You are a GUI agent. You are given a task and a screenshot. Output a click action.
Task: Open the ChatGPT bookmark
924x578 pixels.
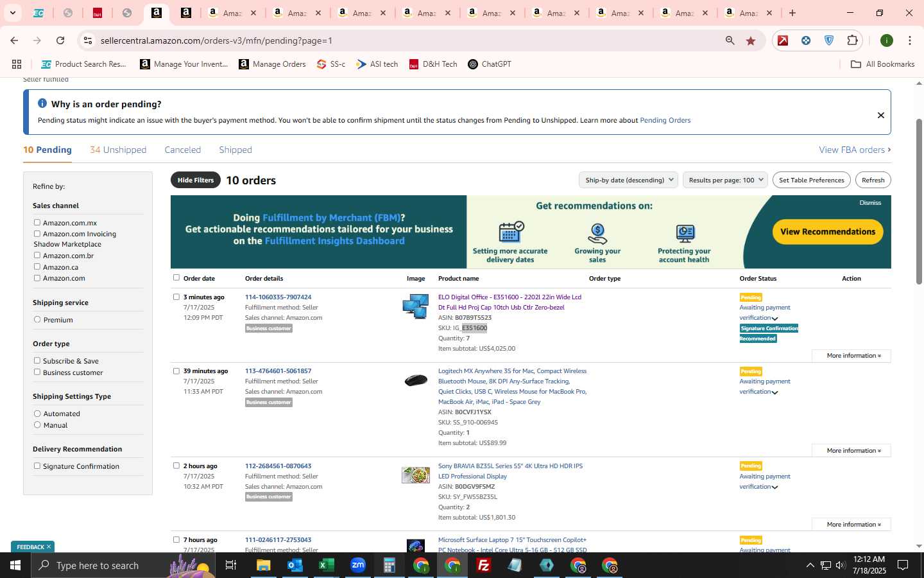490,64
